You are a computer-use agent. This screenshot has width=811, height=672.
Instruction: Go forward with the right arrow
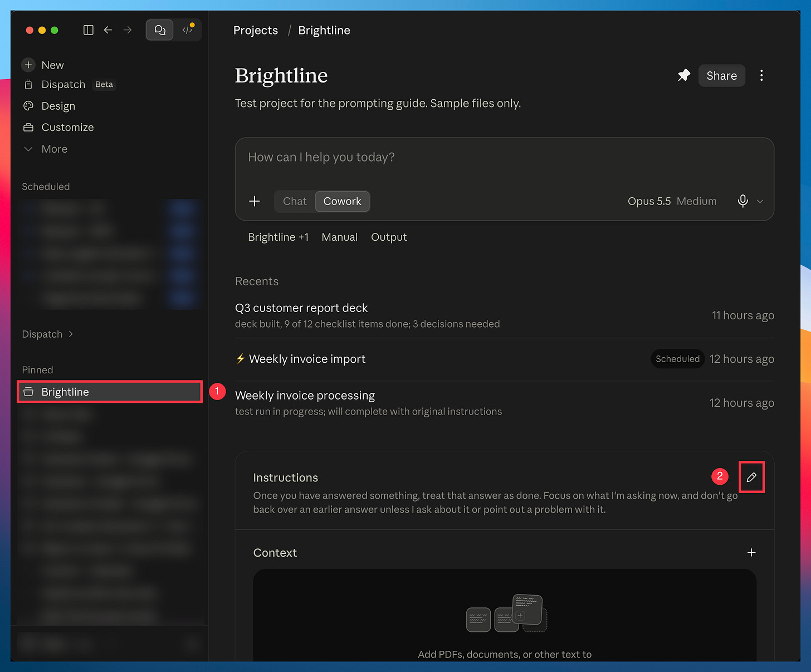point(128,30)
